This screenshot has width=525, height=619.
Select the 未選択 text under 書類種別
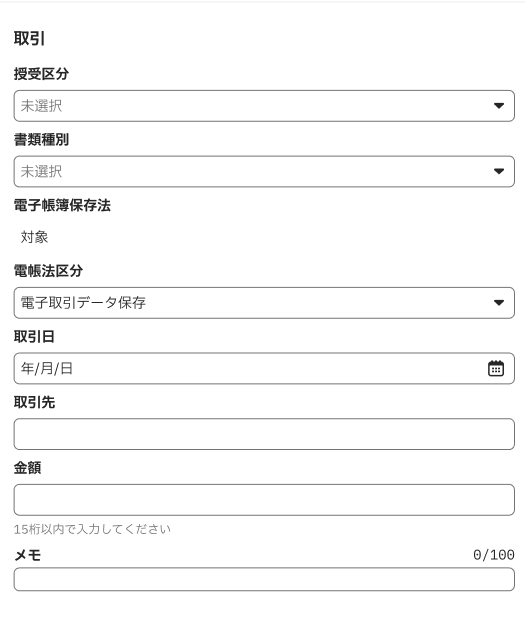[x=41, y=171]
